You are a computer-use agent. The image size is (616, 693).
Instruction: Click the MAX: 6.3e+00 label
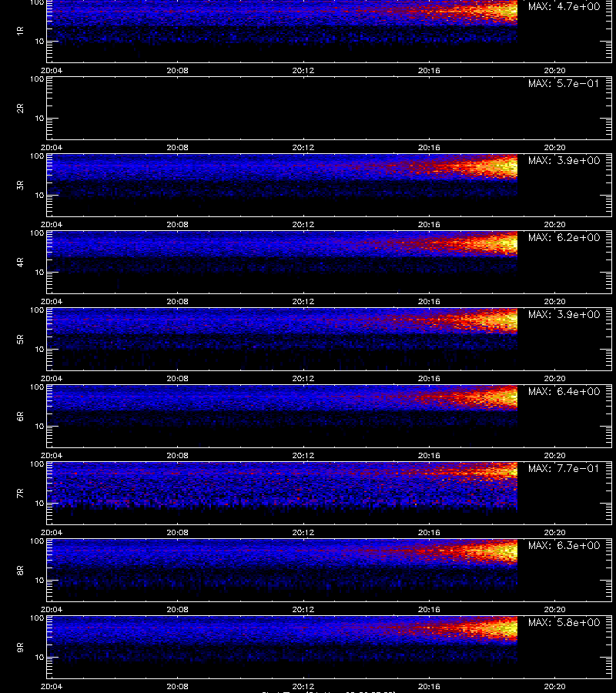[564, 545]
